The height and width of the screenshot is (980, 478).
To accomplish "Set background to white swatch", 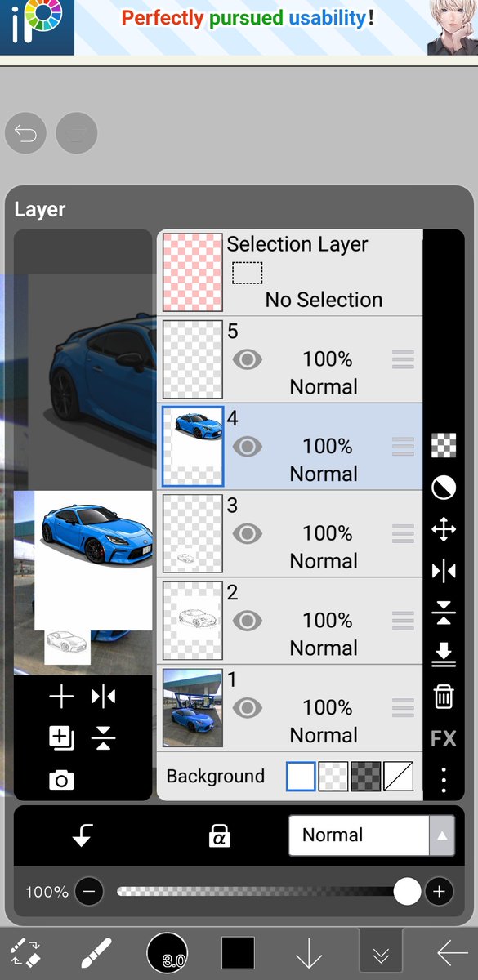I will point(301,776).
